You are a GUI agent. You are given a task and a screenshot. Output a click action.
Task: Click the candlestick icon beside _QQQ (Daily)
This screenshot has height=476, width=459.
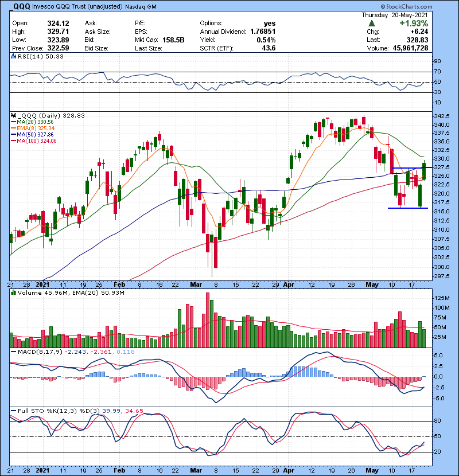[13, 115]
